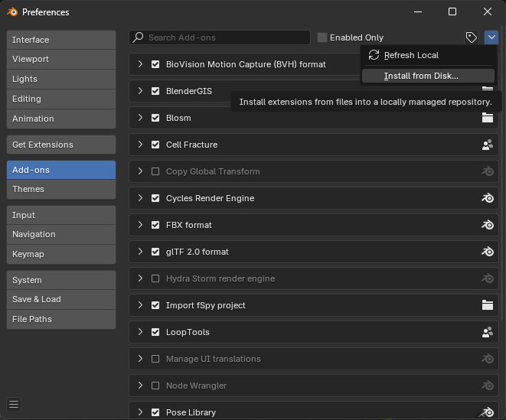Expand the LoopTools add-on row
The width and height of the screenshot is (506, 420).
pos(140,331)
